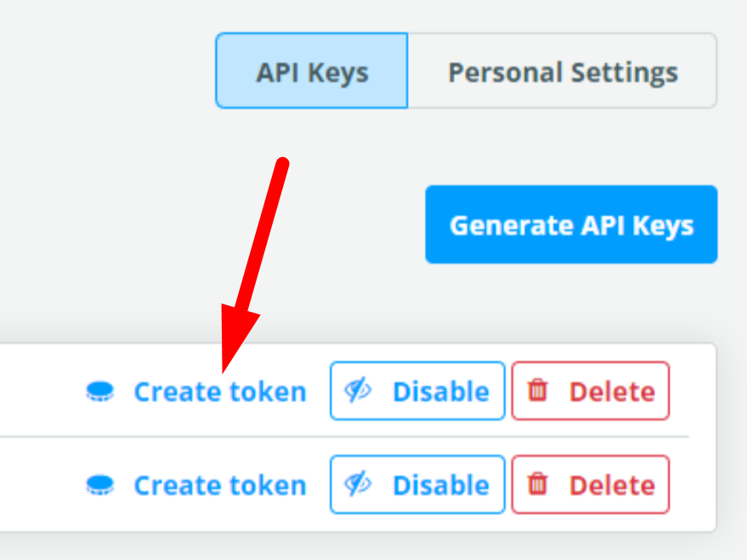Click the word Delete in second row
This screenshot has width=747, height=560.
tap(613, 484)
